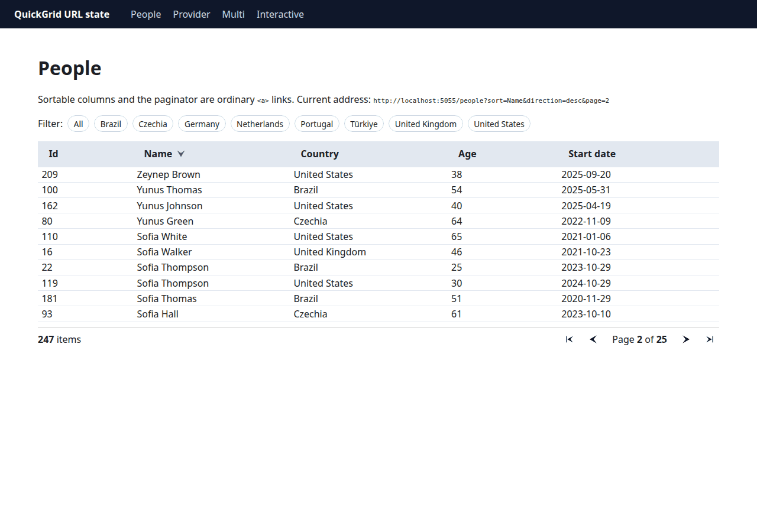
Task: Click the start date 2025-09-20
Action: 586,174
